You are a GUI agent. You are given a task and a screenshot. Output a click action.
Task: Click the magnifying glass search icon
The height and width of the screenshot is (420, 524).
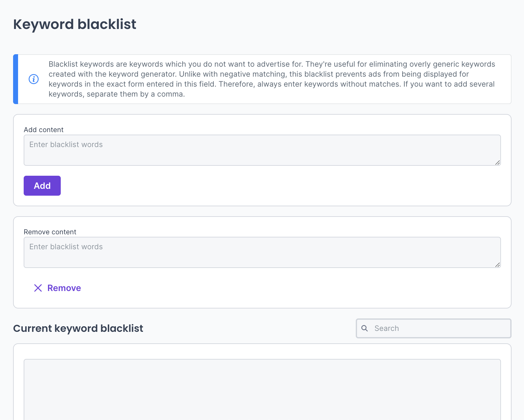pyautogui.click(x=364, y=328)
